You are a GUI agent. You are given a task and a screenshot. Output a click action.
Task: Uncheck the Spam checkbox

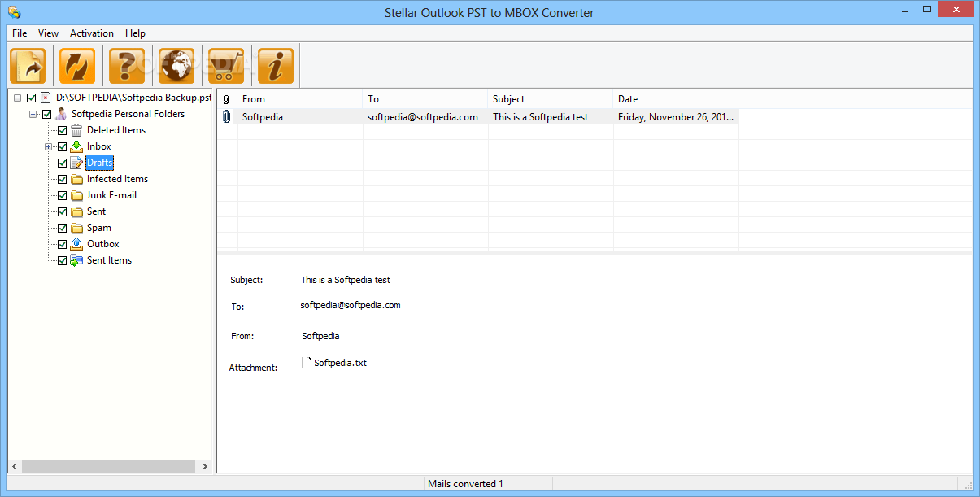[62, 228]
